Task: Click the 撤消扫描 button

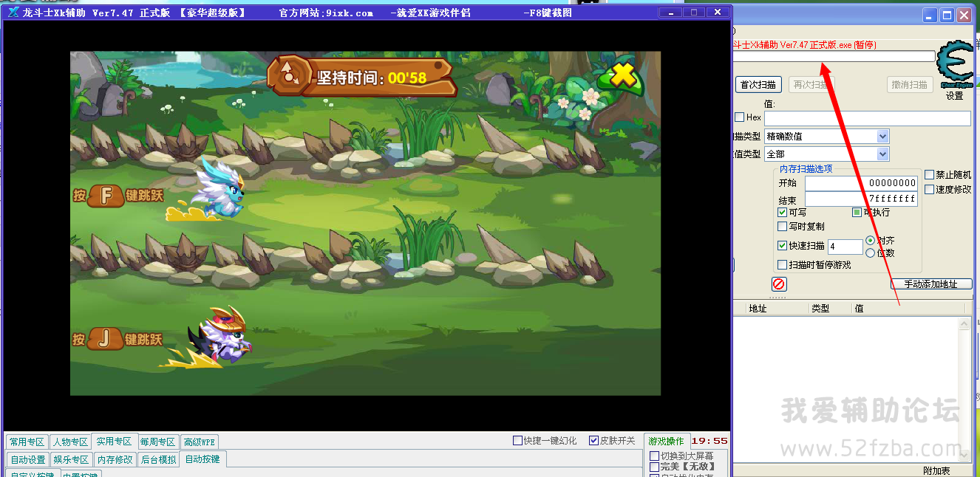Action: click(910, 85)
